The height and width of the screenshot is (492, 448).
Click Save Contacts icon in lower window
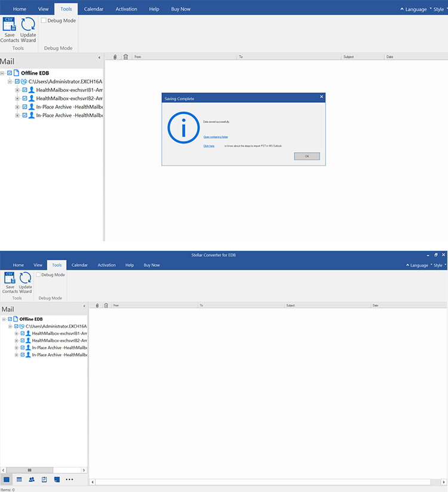coord(10,278)
